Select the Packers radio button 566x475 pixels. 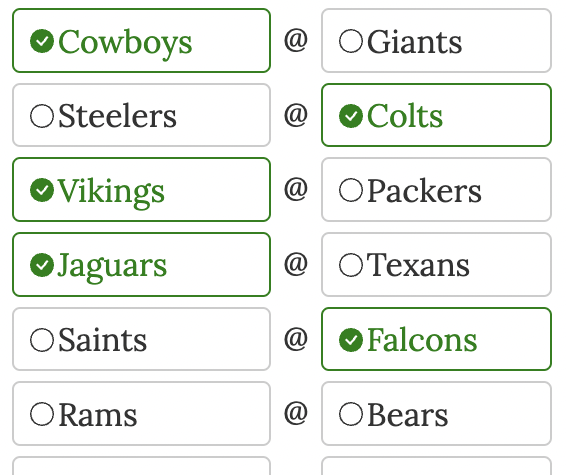click(x=351, y=190)
